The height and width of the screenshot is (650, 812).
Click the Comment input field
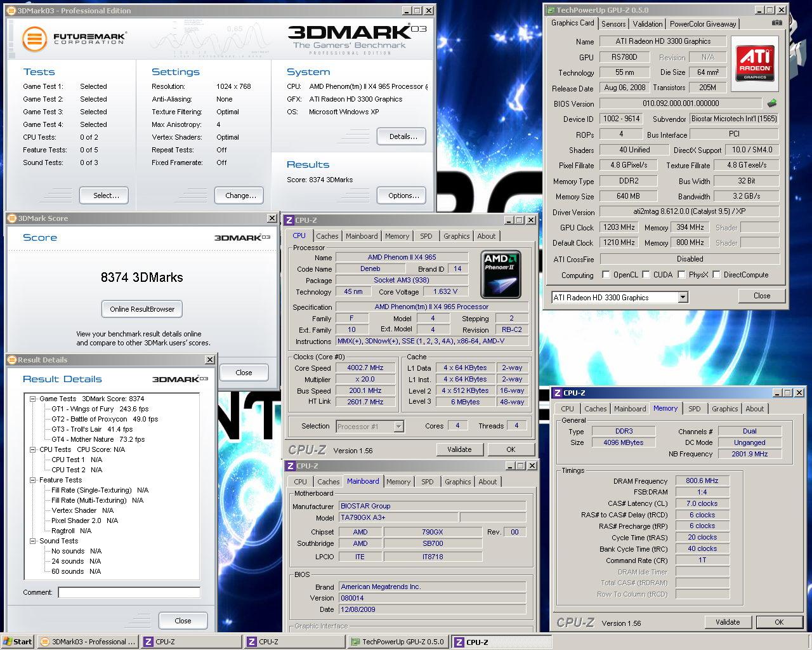[x=129, y=592]
